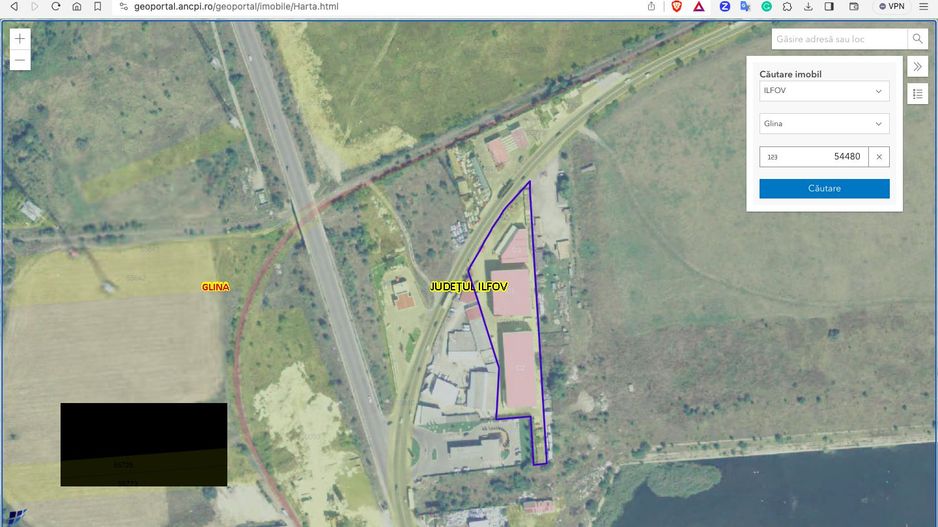Image resolution: width=938 pixels, height=527 pixels.
Task: Open Brave Shields lion icon
Action: 677,6
